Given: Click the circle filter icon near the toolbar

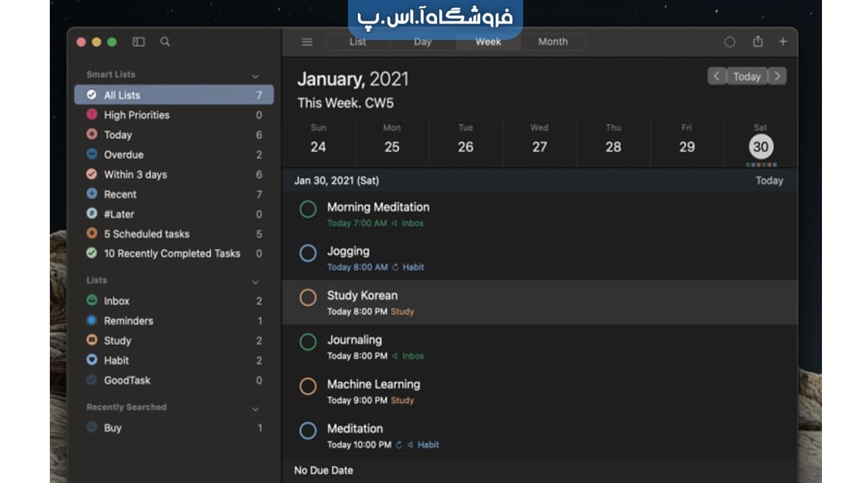Looking at the screenshot, I should coord(730,42).
